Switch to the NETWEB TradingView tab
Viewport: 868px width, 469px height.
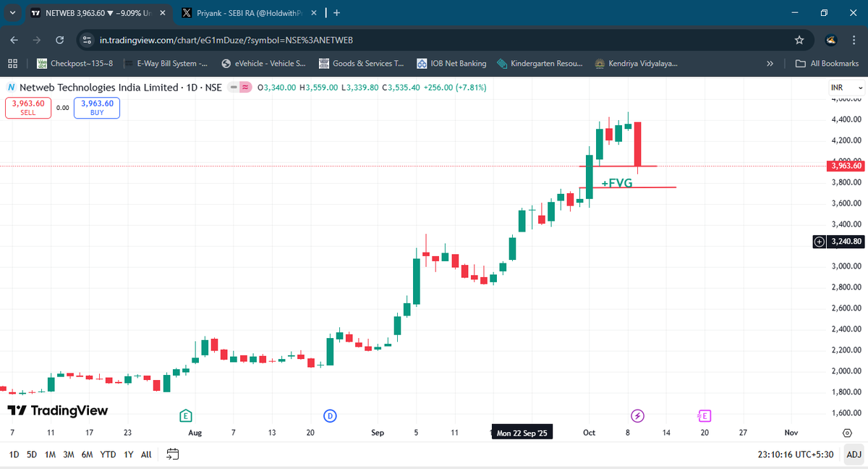[x=98, y=13]
